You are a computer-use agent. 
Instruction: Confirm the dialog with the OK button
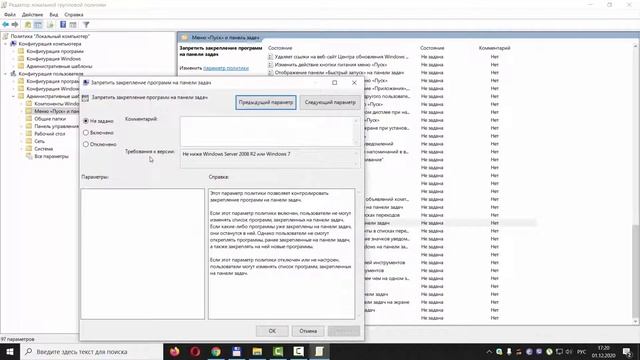coord(272,331)
